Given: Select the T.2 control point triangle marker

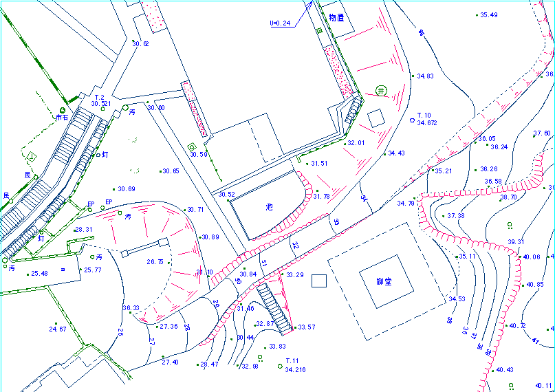Looking at the screenshot, I should click(101, 109).
